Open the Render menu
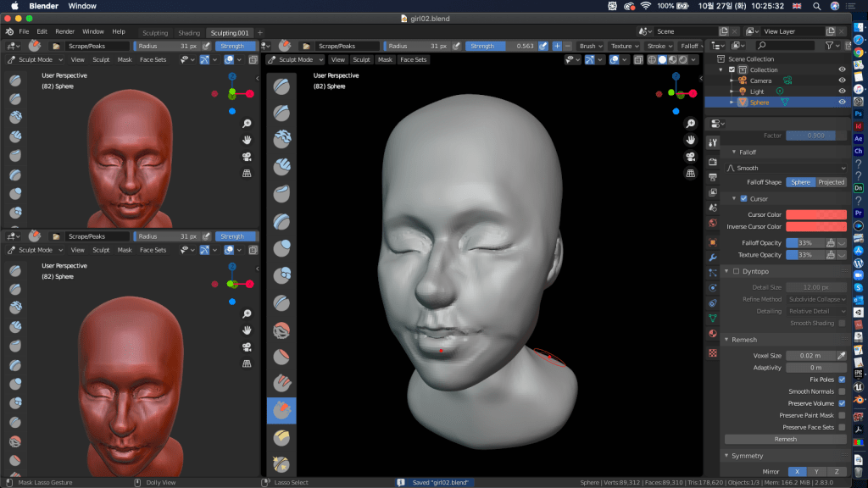This screenshot has height=488, width=868. (65, 31)
